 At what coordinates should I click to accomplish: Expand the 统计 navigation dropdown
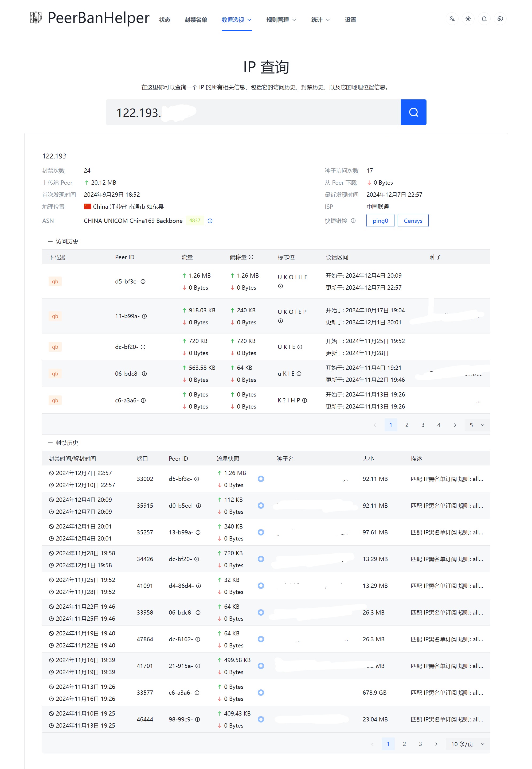tap(319, 19)
